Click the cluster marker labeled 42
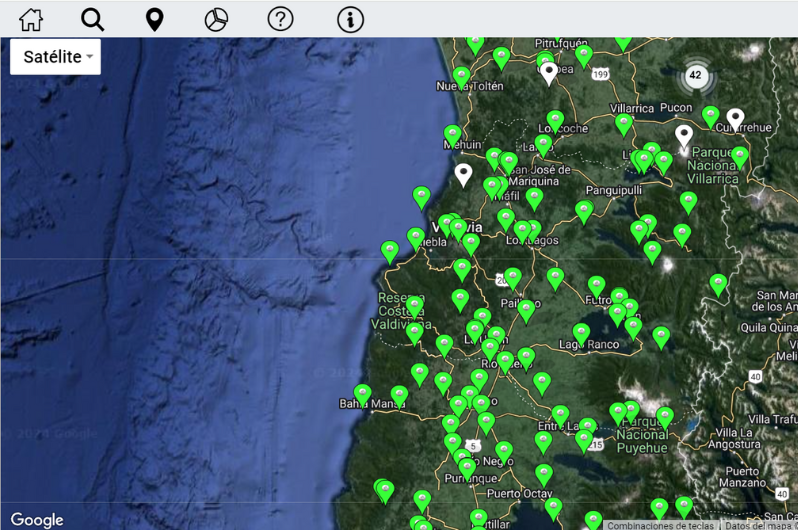The width and height of the screenshot is (798, 530). tap(697, 76)
